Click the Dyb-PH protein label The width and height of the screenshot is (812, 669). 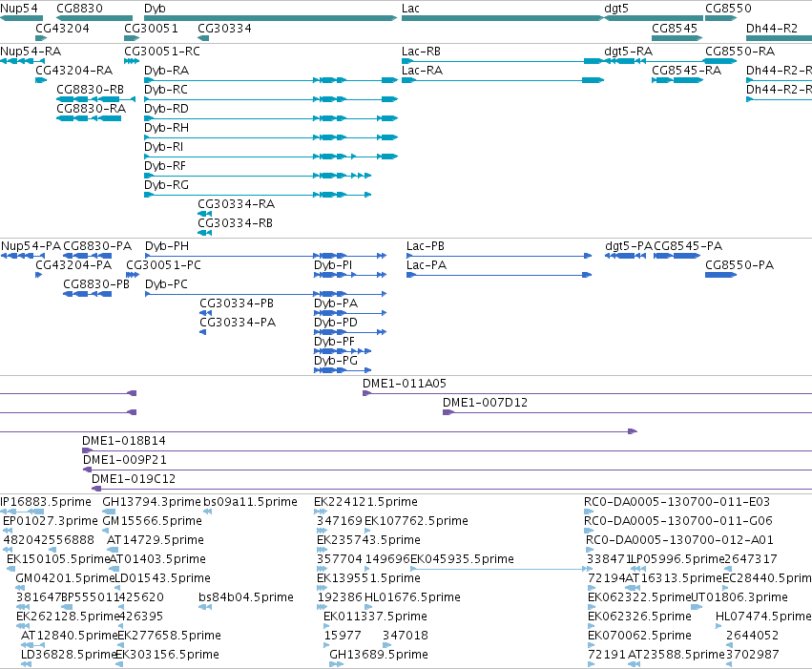pos(167,246)
